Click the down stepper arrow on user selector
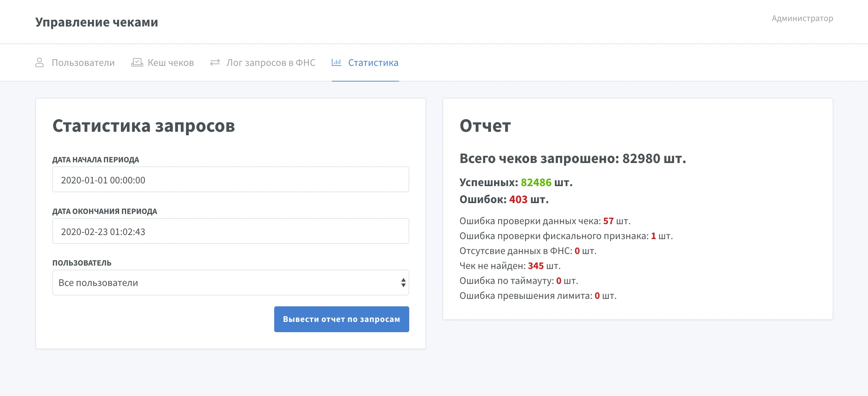The width and height of the screenshot is (868, 396). (x=403, y=286)
